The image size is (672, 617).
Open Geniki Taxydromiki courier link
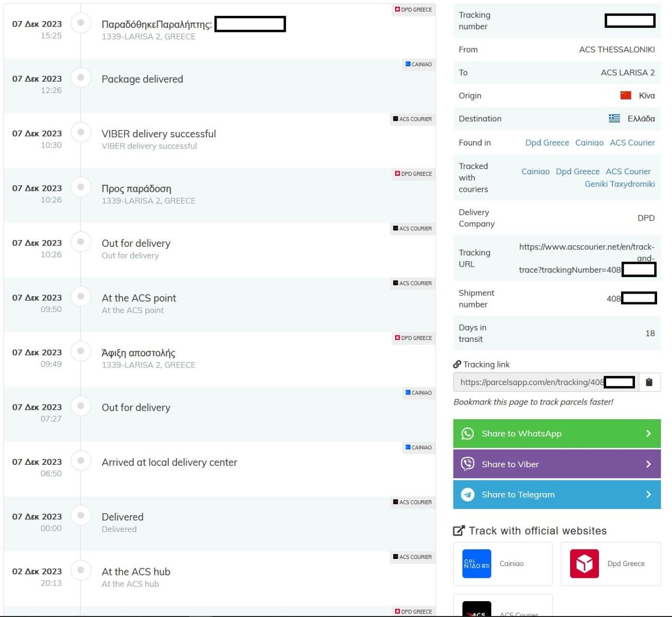[620, 184]
